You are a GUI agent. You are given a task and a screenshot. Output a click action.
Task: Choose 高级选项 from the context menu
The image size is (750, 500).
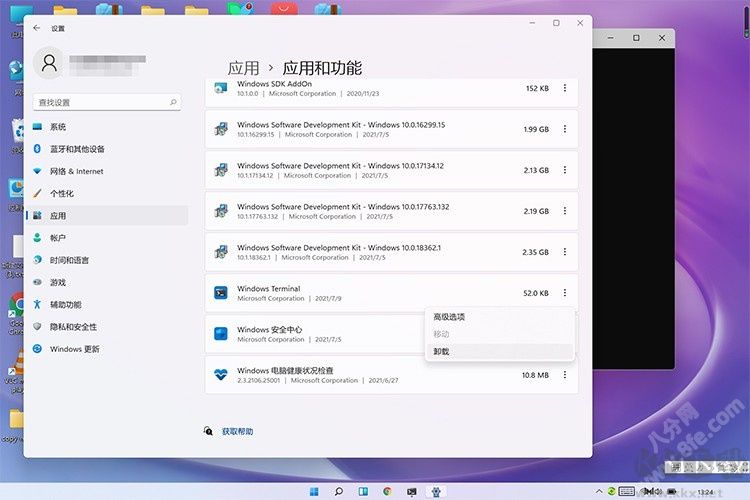pyautogui.click(x=449, y=317)
